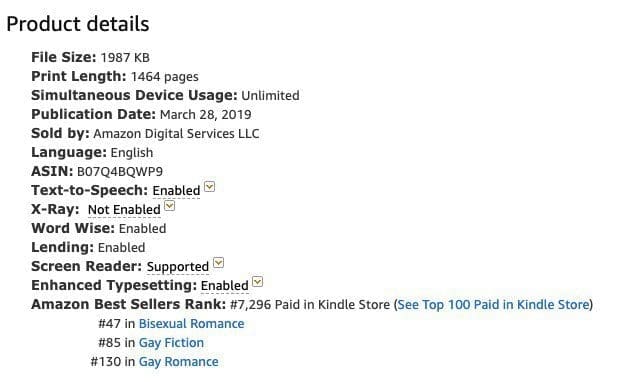Visit the Gay Romance category link
Viewport: 636px width, 382px height.
click(x=178, y=362)
